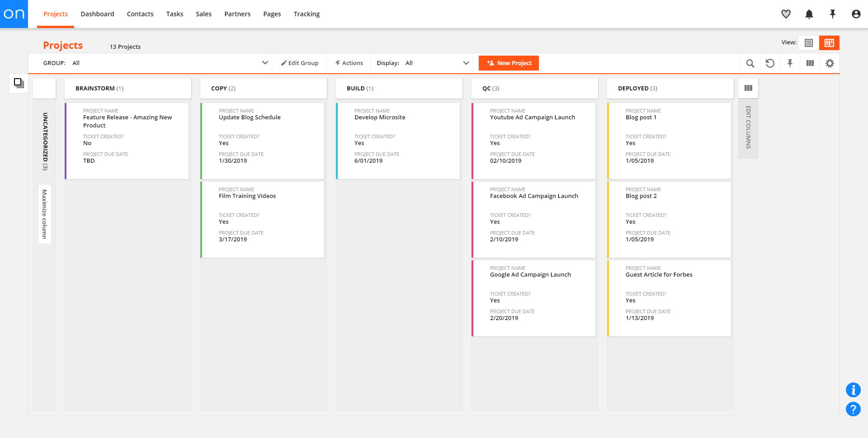Click the Build column header

399,88
